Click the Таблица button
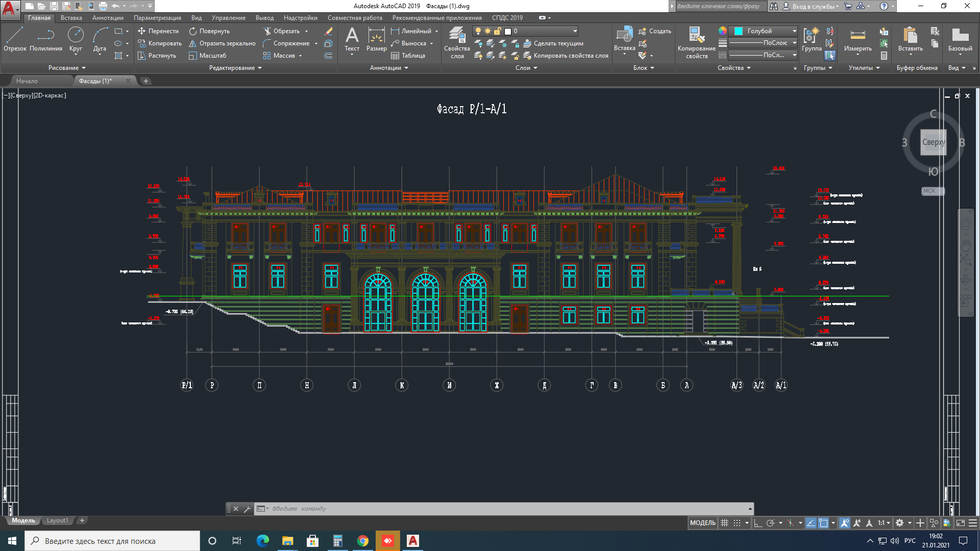 click(x=408, y=56)
